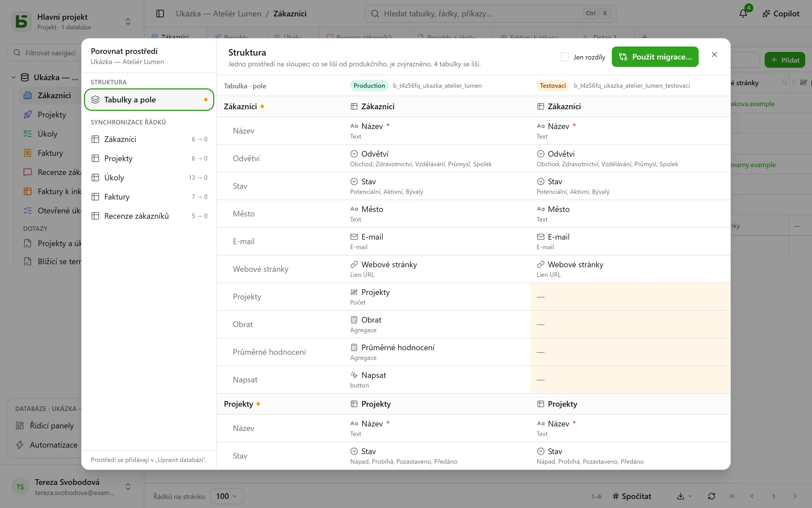
Task: Click the Ukázka — Ateliér Lumen breadcrumb
Action: [x=219, y=14]
